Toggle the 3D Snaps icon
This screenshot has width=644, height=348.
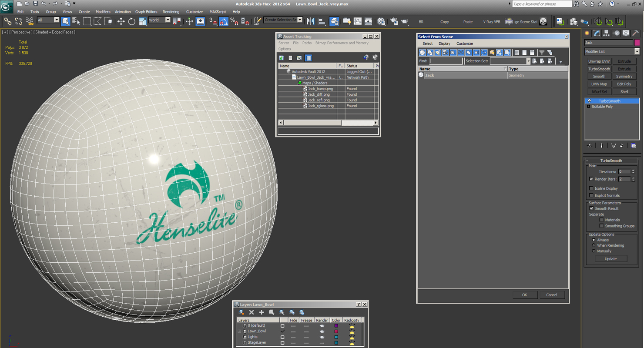[213, 21]
